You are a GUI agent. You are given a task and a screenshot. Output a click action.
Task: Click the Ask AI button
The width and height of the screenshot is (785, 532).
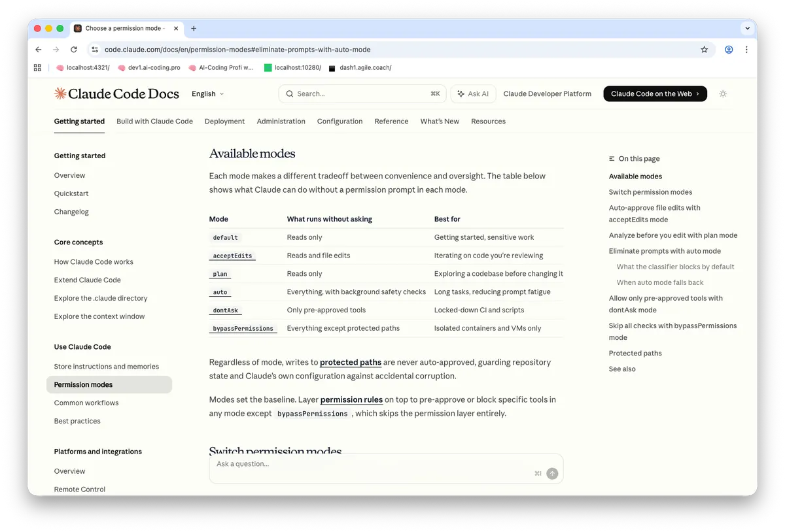pos(474,93)
